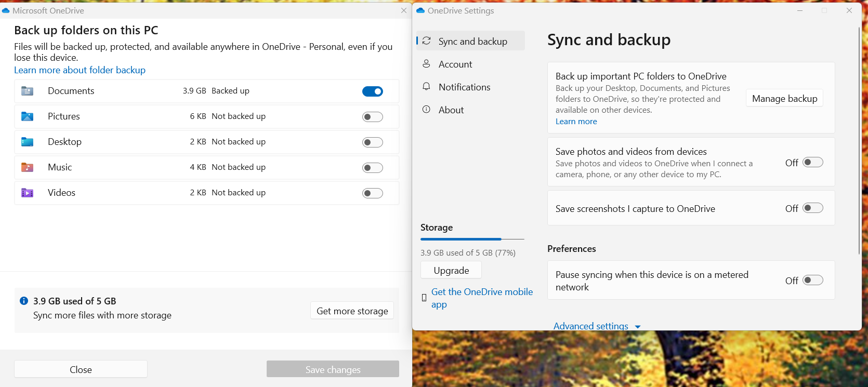The image size is (868, 387).
Task: Click Get more storage button
Action: pyautogui.click(x=352, y=311)
